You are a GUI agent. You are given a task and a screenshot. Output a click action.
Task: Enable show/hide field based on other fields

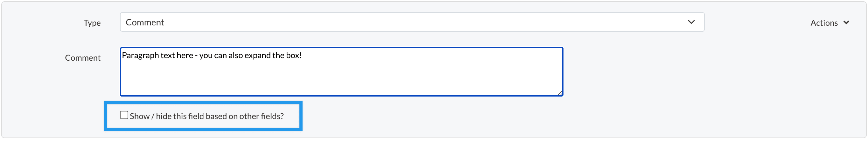(x=124, y=115)
